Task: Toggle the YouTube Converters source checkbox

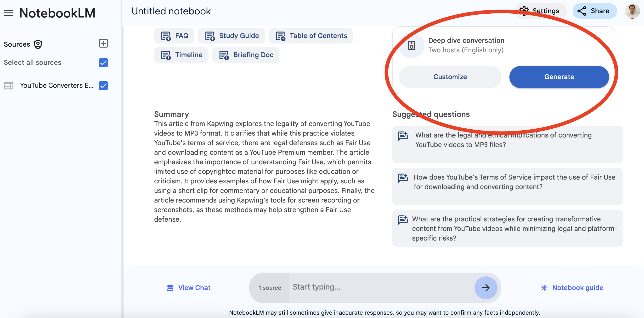Action: coord(103,86)
